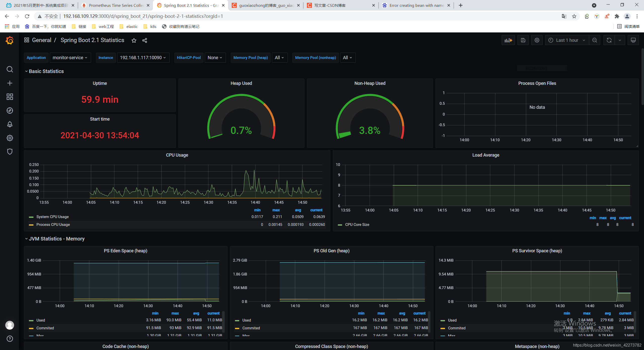Open the Memory Pool (nonheap) All dropdown
Image resolution: width=644 pixels, height=350 pixels.
point(347,58)
